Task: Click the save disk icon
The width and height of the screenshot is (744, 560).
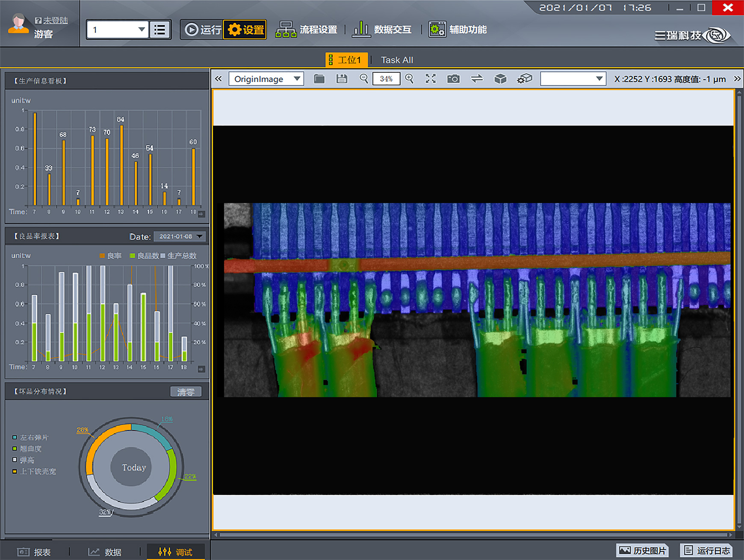Action: coord(342,79)
